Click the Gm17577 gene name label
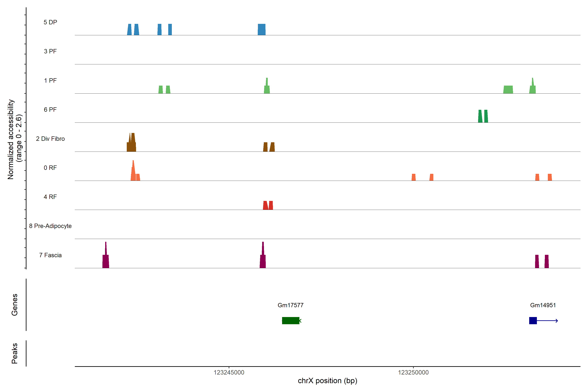The image size is (588, 392). pos(291,305)
